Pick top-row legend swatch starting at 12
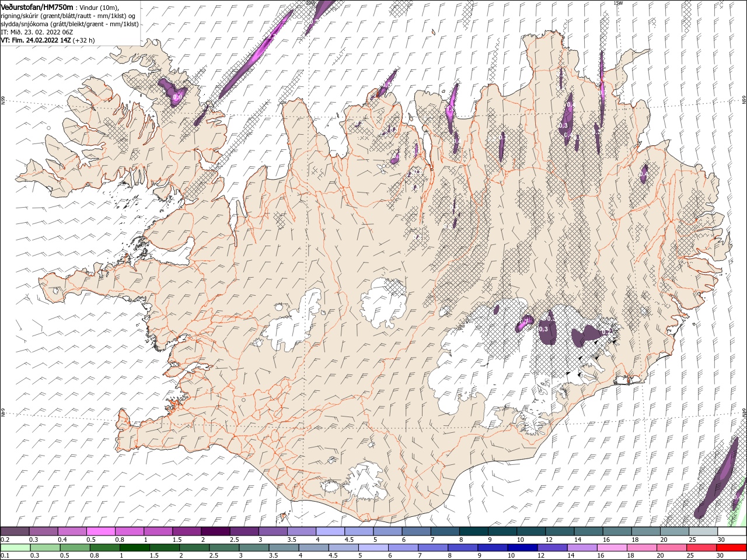 coord(559,531)
